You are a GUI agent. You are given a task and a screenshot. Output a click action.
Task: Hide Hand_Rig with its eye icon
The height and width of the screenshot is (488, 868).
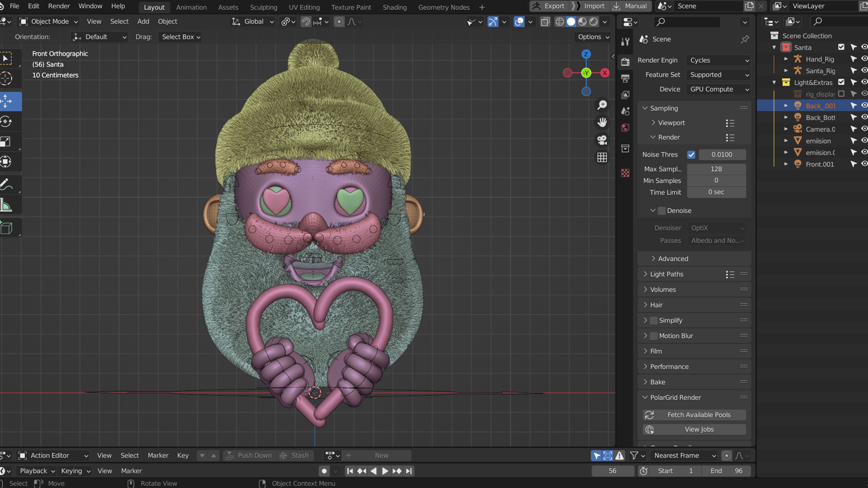point(864,59)
